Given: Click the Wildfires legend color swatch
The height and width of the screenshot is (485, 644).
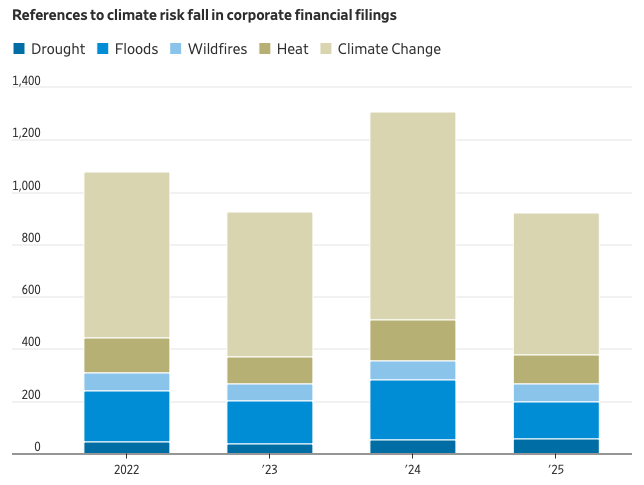Looking at the screenshot, I should click(x=177, y=49).
